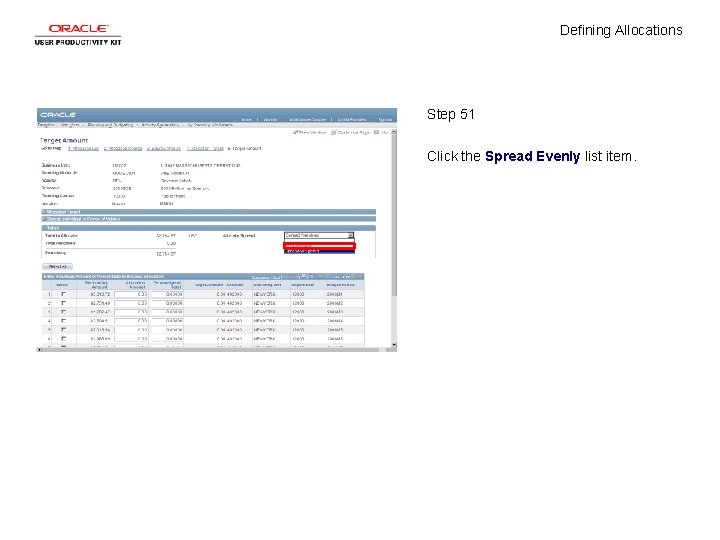Click the vertical scrollbar down arrow
The image size is (720, 540).
[x=394, y=344]
